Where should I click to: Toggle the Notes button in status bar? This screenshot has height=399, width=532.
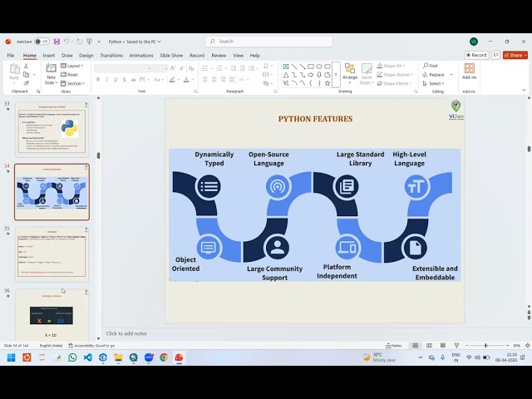tap(393, 346)
